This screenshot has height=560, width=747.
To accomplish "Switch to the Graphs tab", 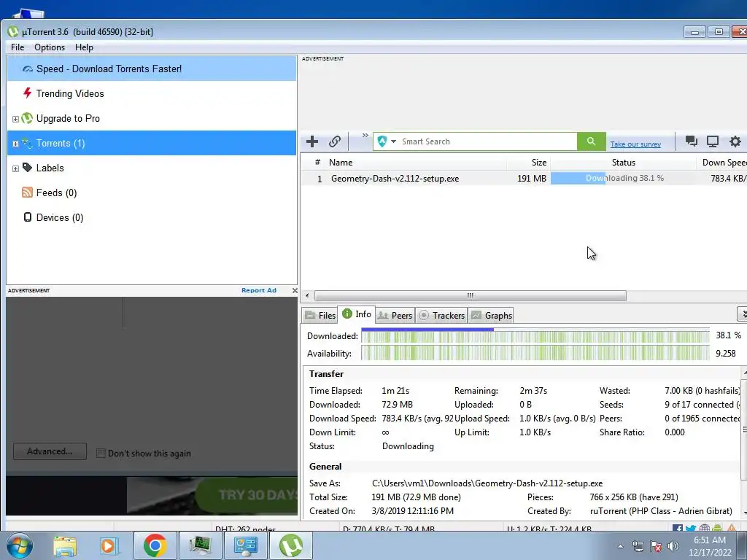I will click(x=491, y=315).
